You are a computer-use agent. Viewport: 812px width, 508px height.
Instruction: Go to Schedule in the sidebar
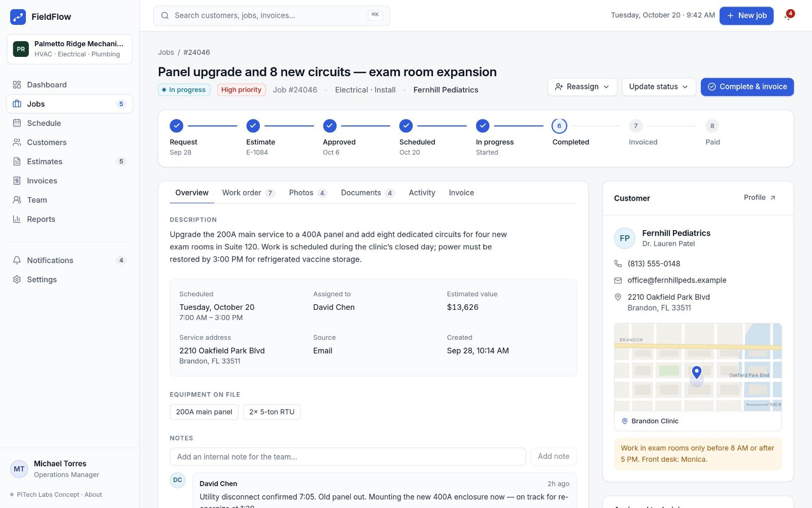pos(70,123)
